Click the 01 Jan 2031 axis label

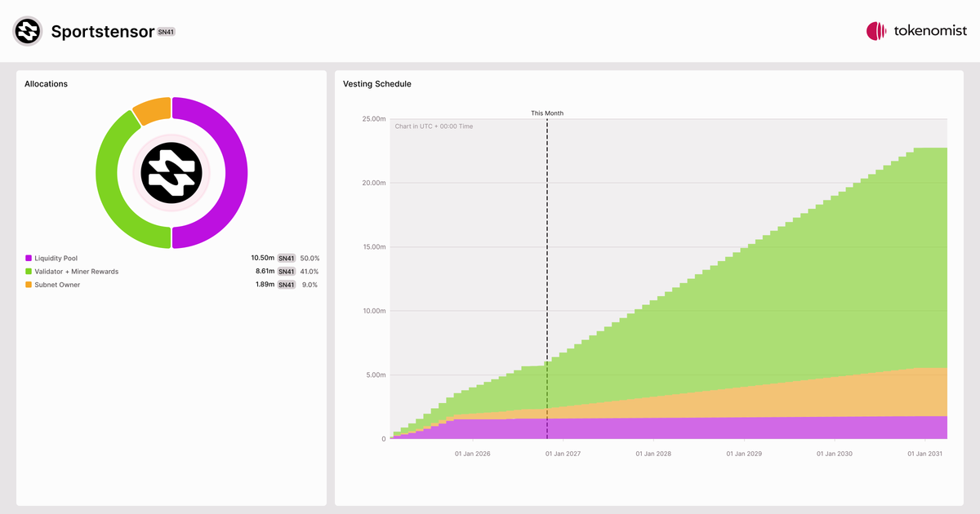pos(925,453)
